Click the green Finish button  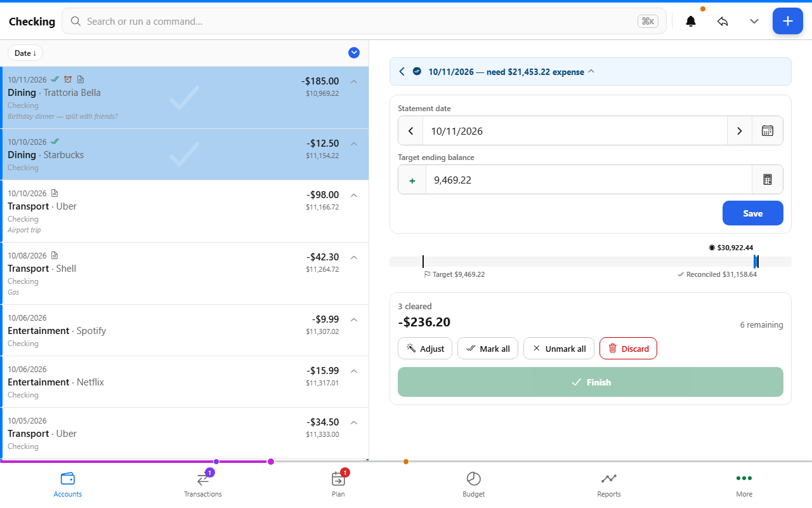pos(591,382)
